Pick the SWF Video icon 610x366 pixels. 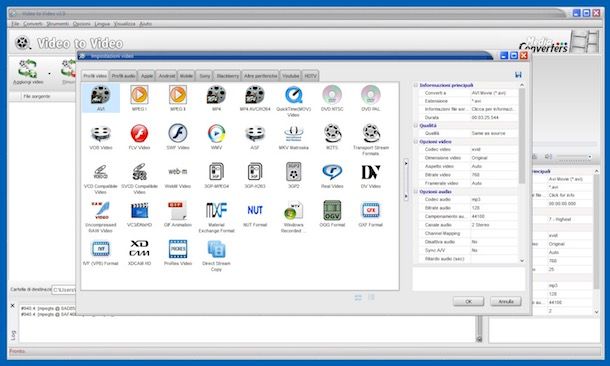click(178, 133)
